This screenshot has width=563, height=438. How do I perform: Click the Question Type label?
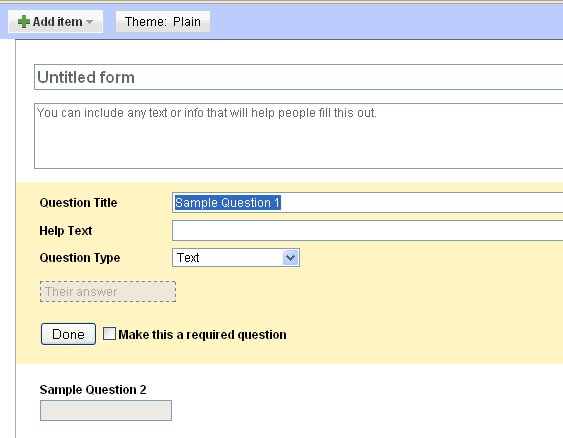[x=80, y=258]
